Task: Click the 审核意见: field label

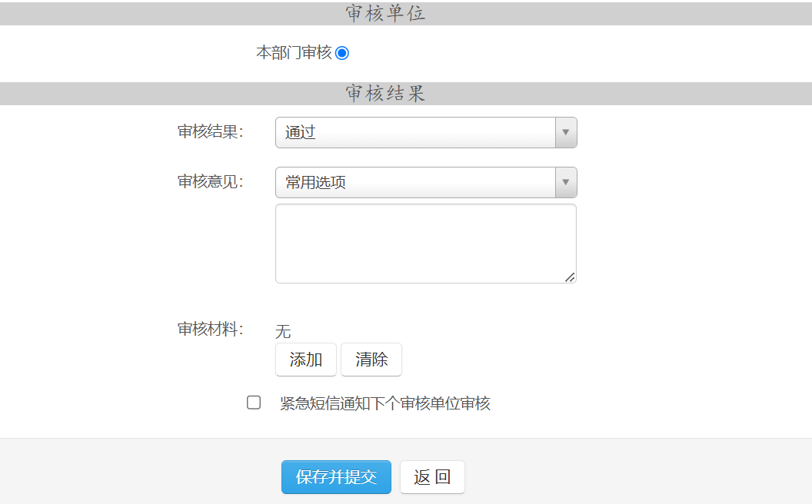Action: pos(210,181)
